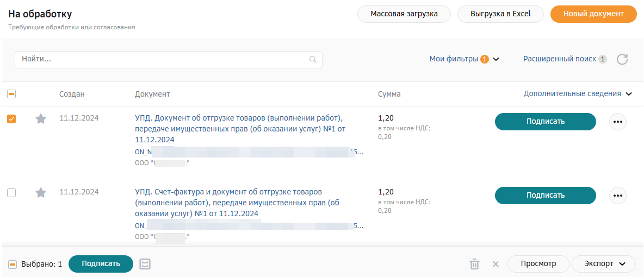644x277 pixels.
Task: Open the three-dot menu of second document
Action: tap(618, 196)
